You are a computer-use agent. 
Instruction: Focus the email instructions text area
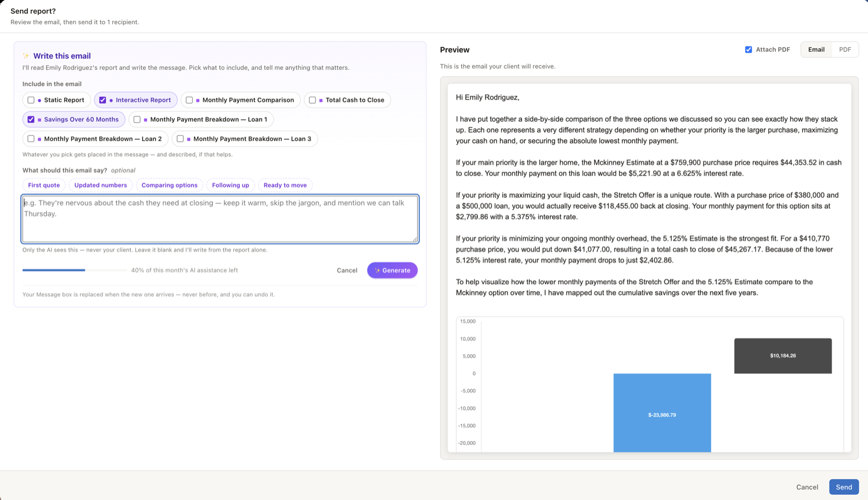point(220,219)
